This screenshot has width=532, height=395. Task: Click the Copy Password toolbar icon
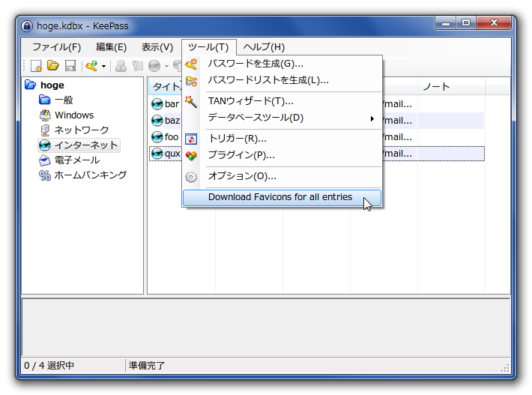coord(137,65)
